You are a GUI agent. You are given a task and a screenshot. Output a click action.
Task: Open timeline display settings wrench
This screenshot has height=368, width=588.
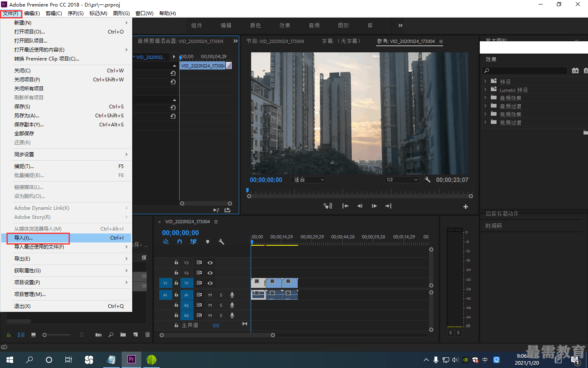pos(221,242)
